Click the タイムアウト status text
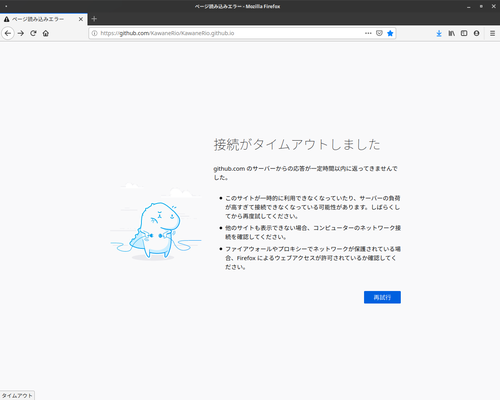This screenshot has height=400, width=500. click(x=17, y=396)
